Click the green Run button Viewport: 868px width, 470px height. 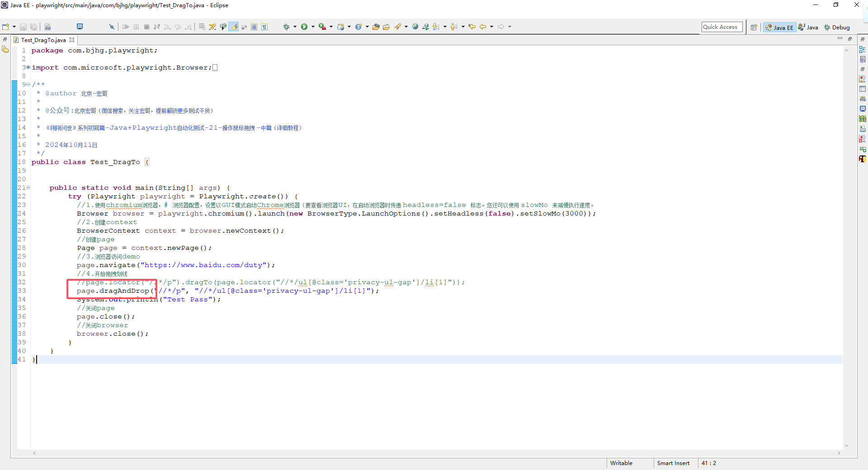304,27
